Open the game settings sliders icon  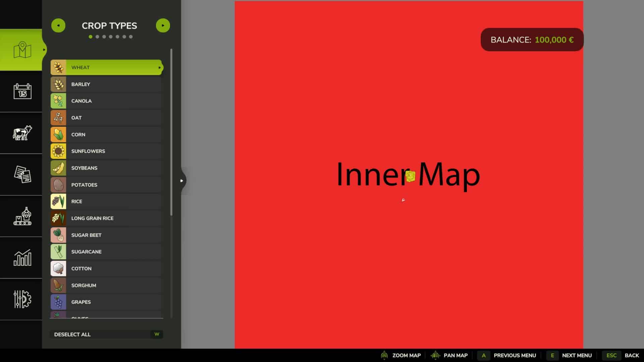22,299
